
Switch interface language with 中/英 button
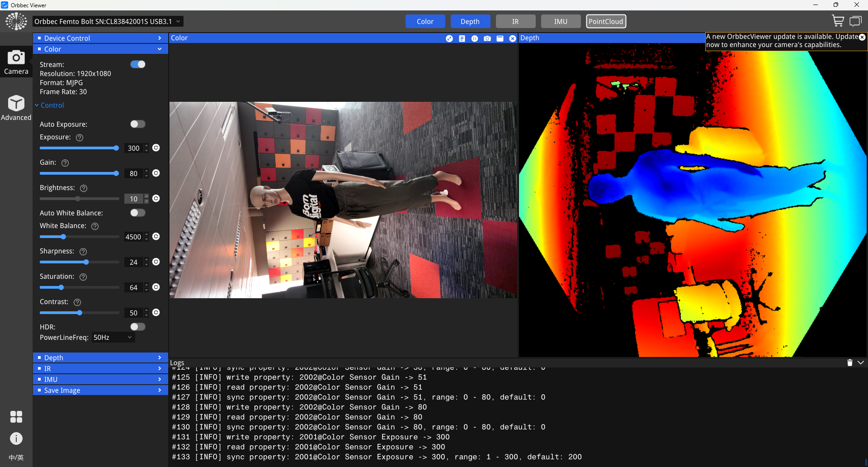pyautogui.click(x=16, y=457)
